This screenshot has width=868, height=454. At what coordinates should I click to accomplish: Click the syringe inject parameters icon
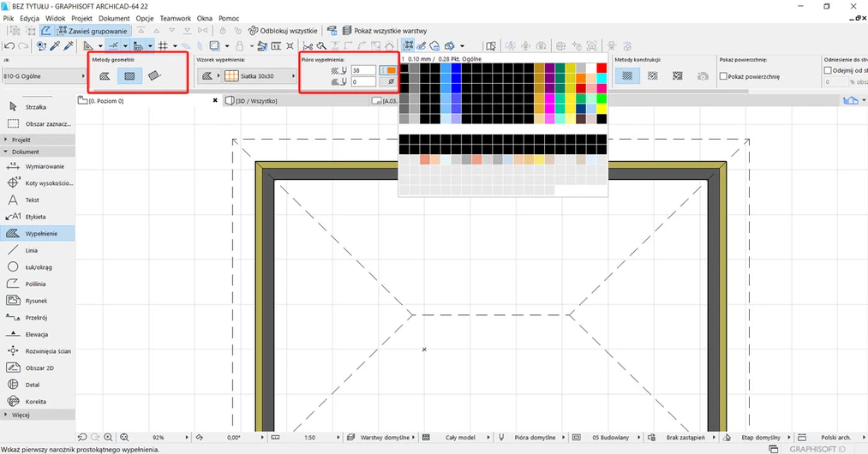(69, 46)
